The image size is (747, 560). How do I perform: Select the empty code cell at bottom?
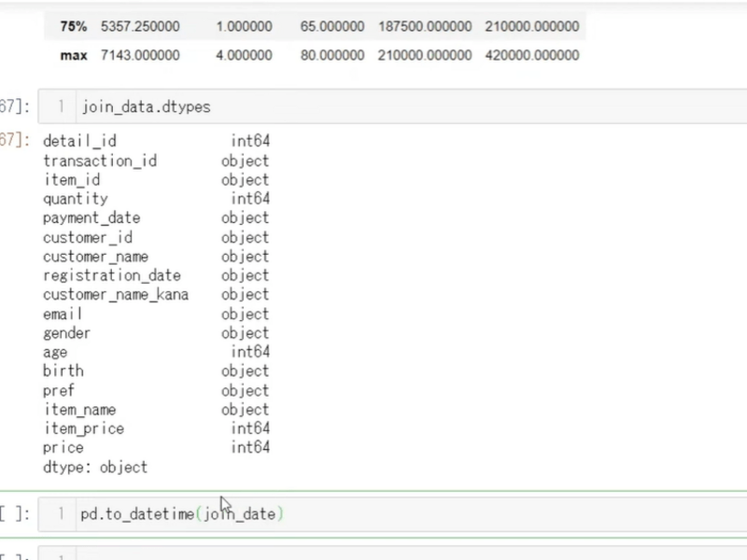373,554
